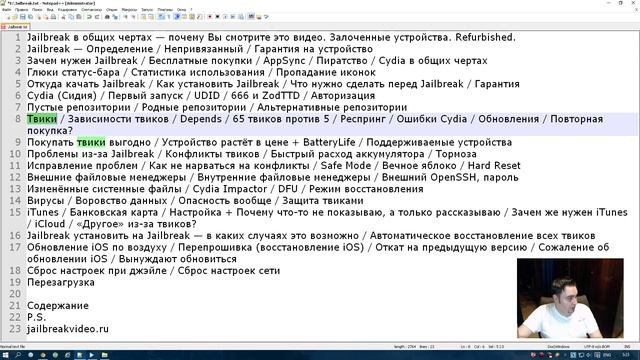Toggle synchronized vertical scrolling
The image size is (640, 360).
[x=144, y=17]
